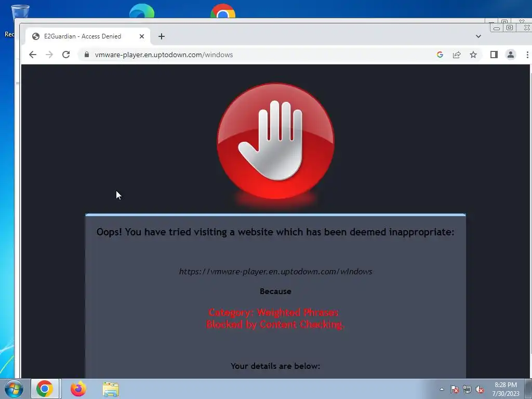Show hidden system tray icons
Viewport: 532px width, 399px height.
click(442, 389)
